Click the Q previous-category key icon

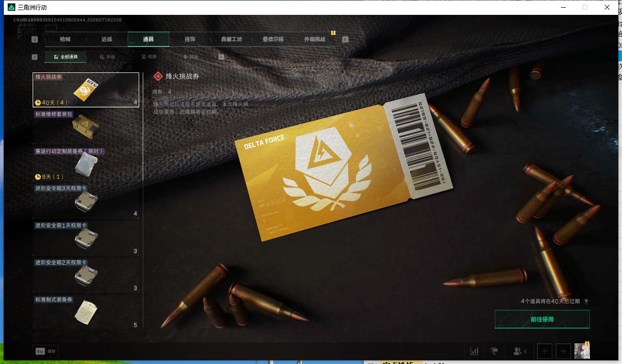click(x=35, y=39)
